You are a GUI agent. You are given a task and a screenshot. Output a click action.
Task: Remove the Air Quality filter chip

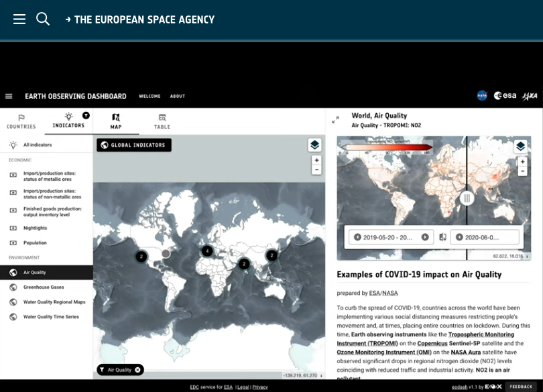pyautogui.click(x=137, y=370)
